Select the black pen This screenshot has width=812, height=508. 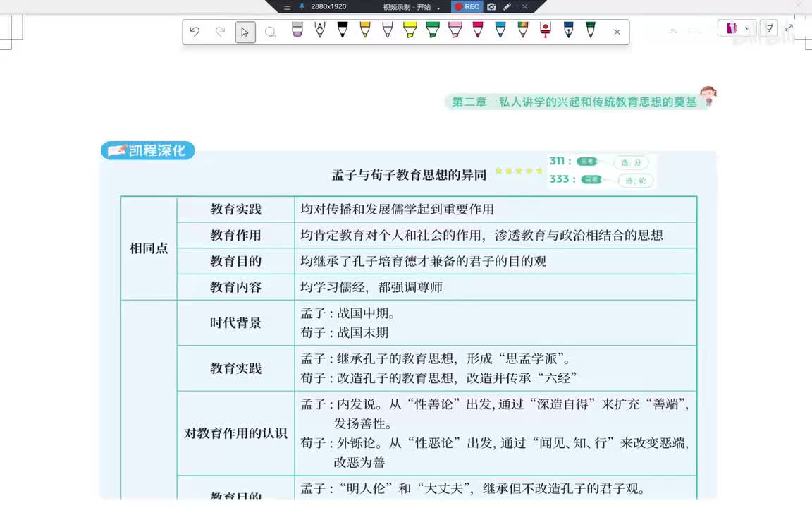(x=343, y=29)
